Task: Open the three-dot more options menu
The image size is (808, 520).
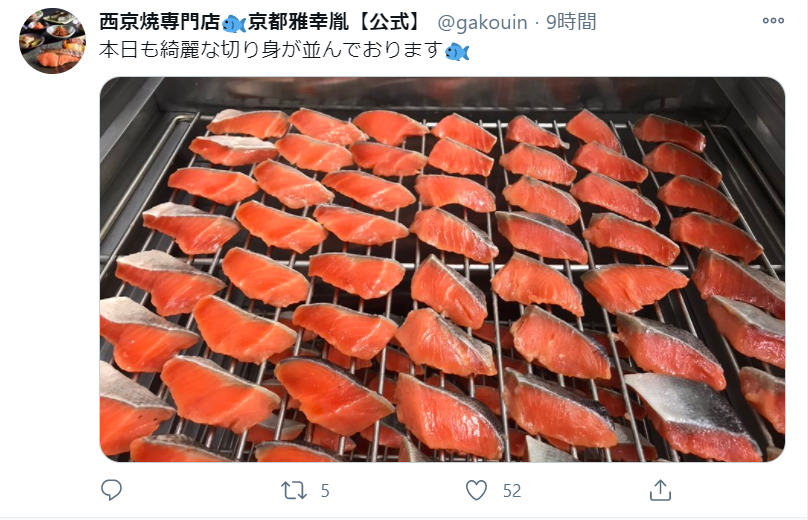Action: pyautogui.click(x=773, y=21)
